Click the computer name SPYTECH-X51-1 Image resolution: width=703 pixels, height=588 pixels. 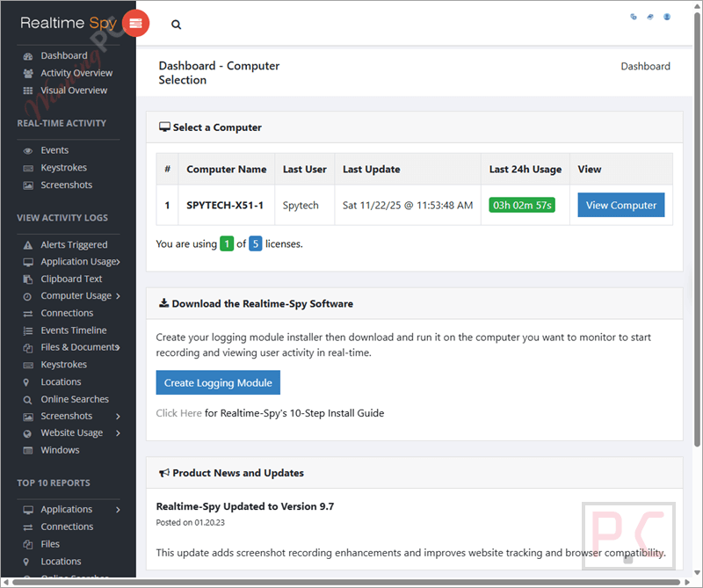pos(225,206)
